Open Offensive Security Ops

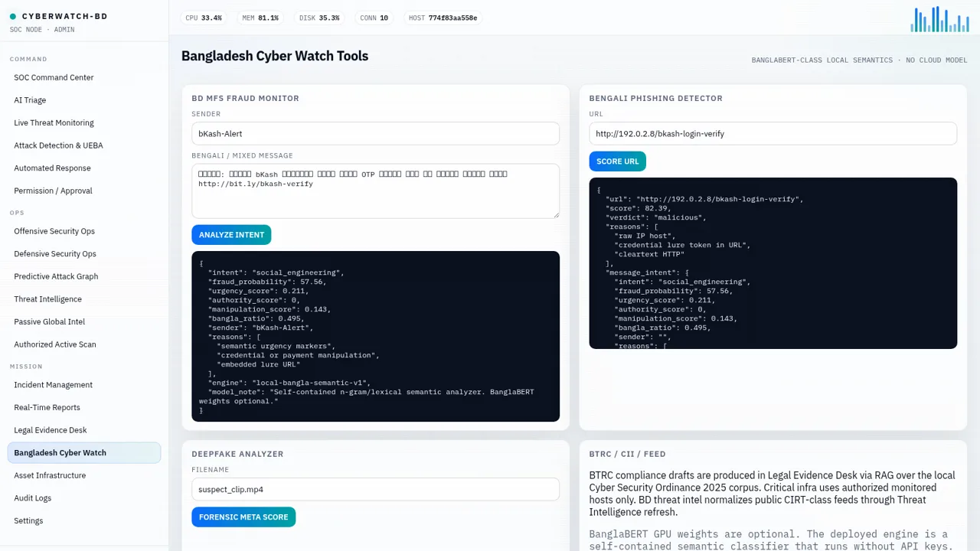click(84, 231)
